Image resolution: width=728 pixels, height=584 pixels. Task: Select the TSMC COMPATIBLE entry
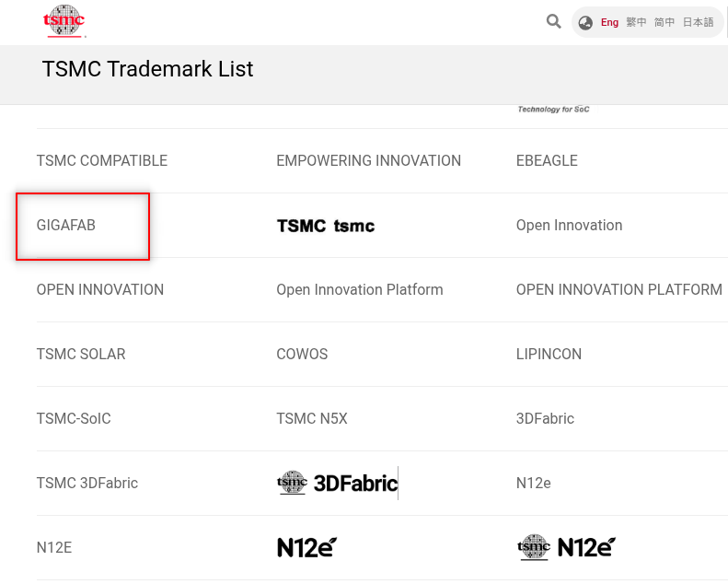(102, 161)
